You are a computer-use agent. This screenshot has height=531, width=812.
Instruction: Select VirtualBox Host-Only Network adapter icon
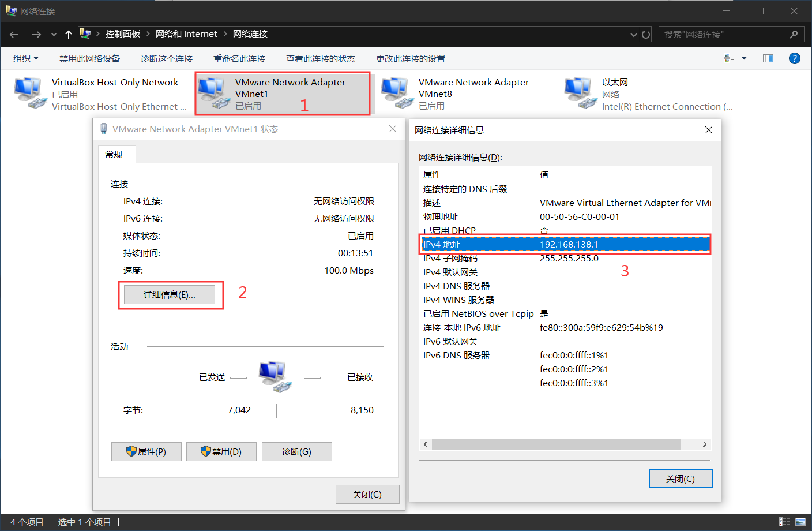pyautogui.click(x=30, y=94)
